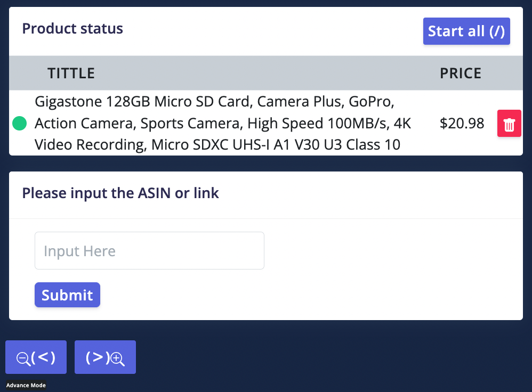Click the (<) text on the zoom out button
The height and width of the screenshot is (392, 532).
[43, 357]
